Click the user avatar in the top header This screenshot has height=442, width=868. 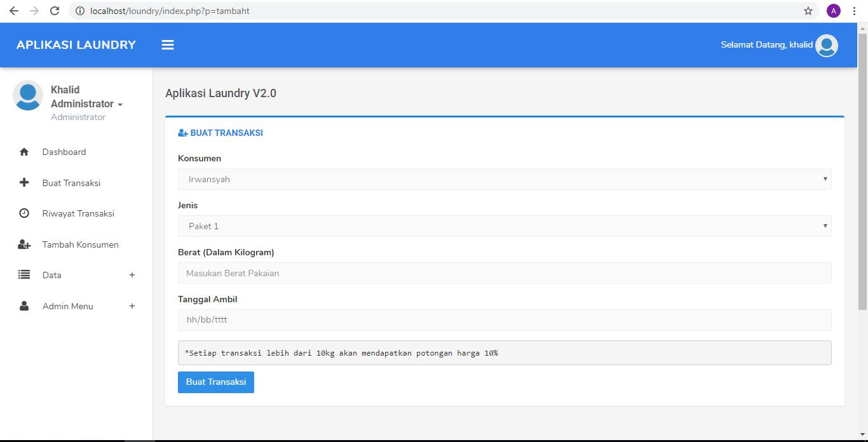[x=826, y=45]
